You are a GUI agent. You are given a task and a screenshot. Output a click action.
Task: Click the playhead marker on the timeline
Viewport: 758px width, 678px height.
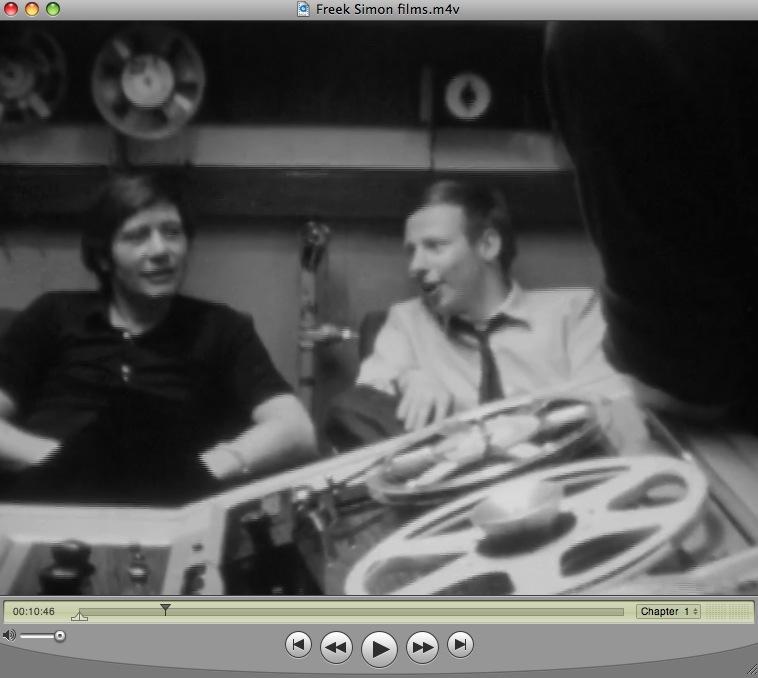point(165,608)
